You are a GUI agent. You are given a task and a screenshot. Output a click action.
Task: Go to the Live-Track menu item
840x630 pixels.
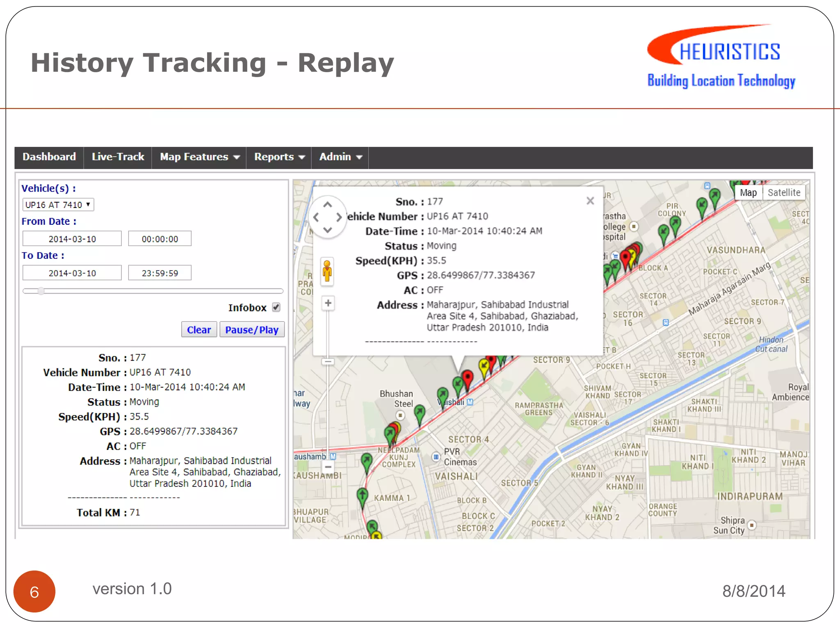(x=118, y=157)
